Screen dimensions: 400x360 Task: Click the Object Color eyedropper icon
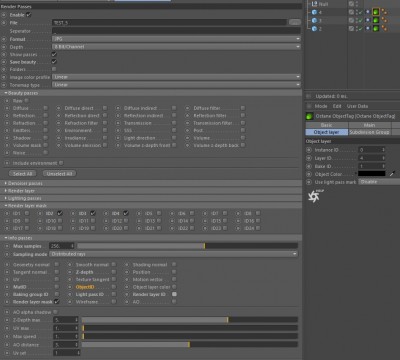pos(392,173)
